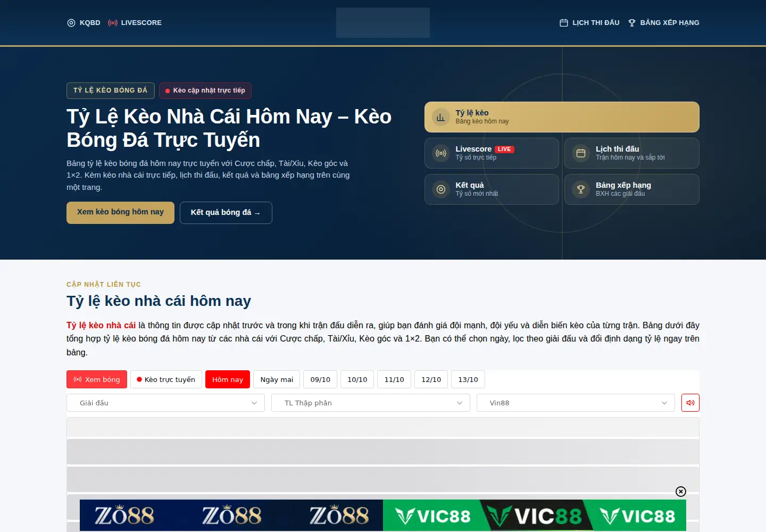
Task: Toggle Kèo trực tuyến live filter
Action: pos(166,379)
